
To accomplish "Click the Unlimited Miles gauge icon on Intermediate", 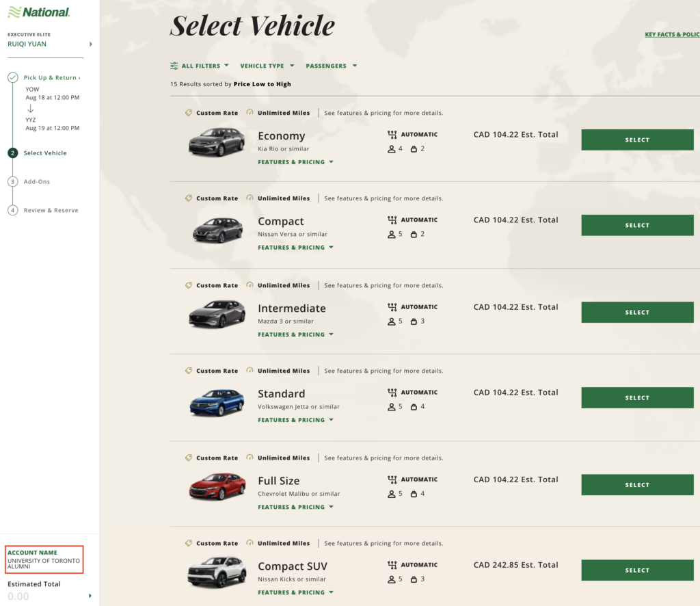I will (x=250, y=285).
